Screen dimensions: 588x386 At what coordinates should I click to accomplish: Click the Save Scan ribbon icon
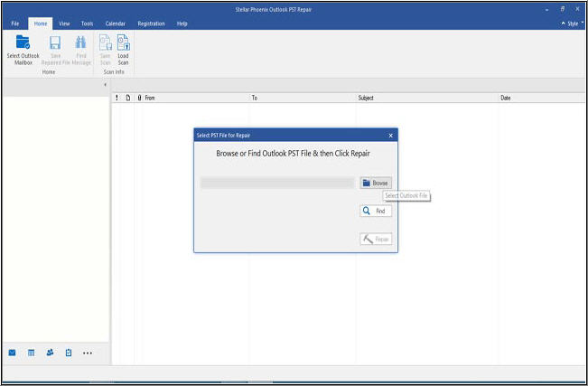coord(105,42)
